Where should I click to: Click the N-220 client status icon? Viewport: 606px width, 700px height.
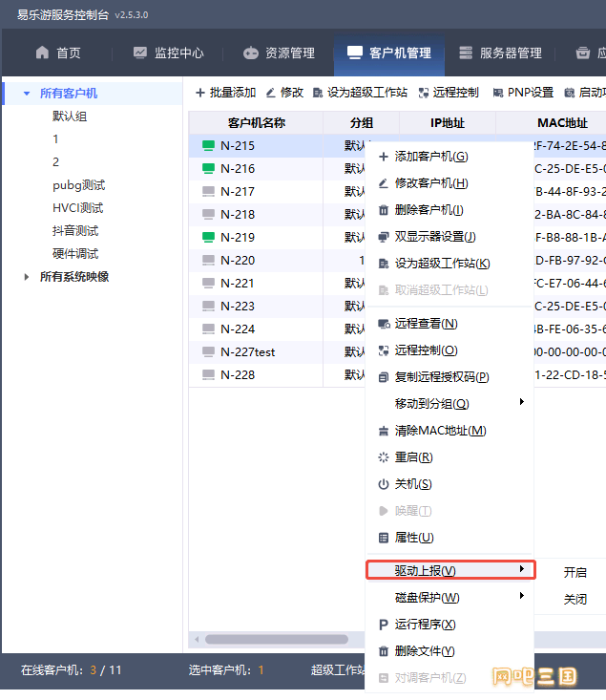(208, 261)
